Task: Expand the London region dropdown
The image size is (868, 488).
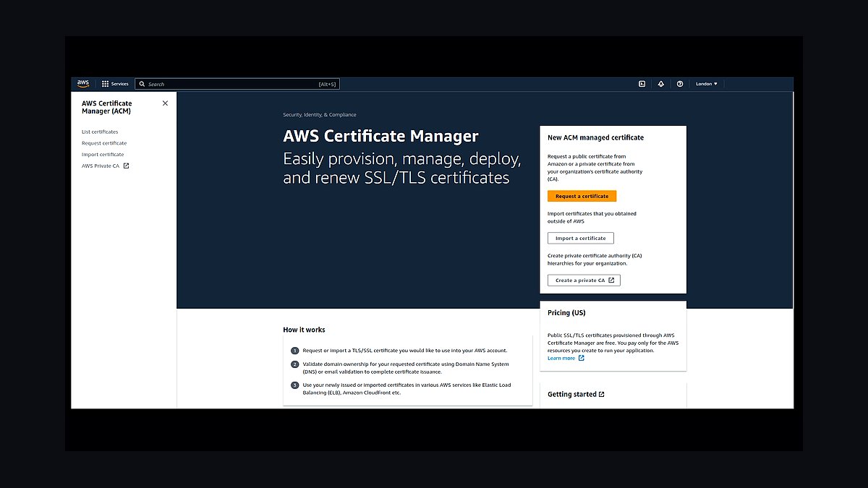Action: click(x=707, y=84)
